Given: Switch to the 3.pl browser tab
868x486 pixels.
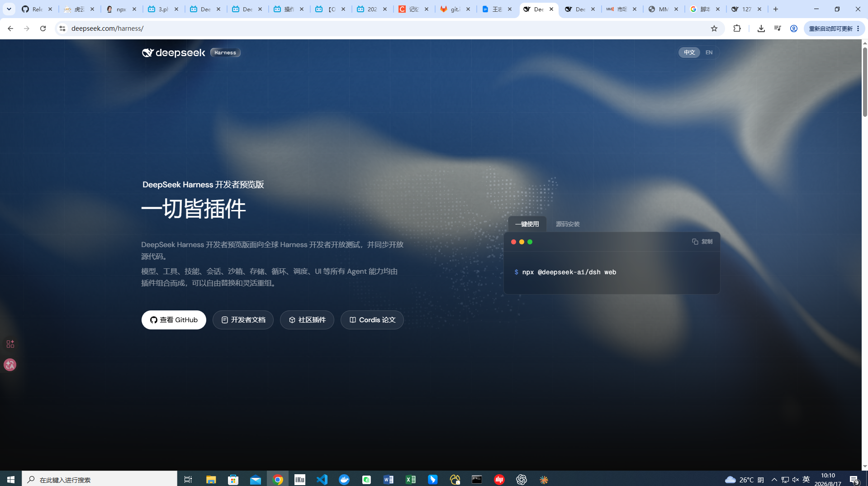Looking at the screenshot, I should click(x=163, y=9).
